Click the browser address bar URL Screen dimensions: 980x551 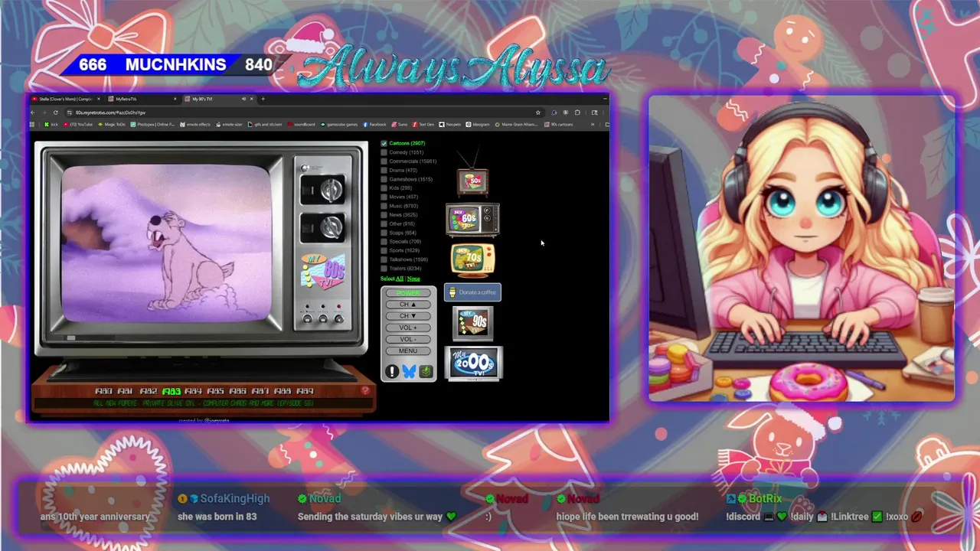click(110, 112)
